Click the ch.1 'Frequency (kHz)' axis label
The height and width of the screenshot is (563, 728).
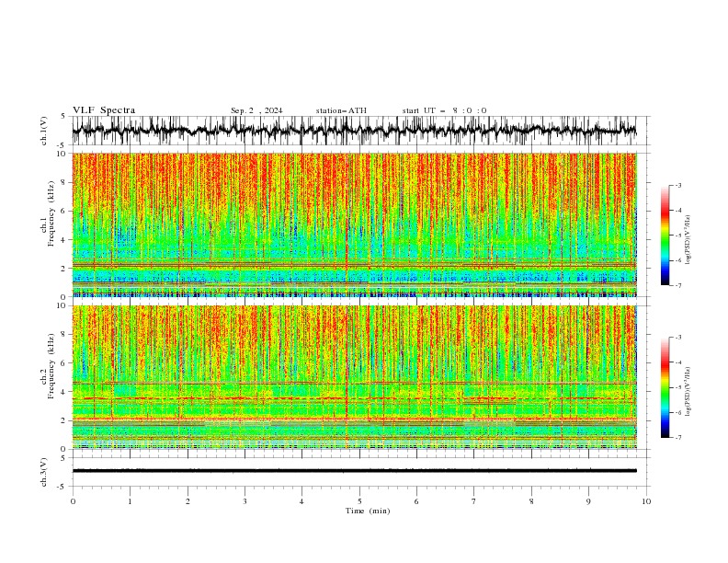(51, 214)
